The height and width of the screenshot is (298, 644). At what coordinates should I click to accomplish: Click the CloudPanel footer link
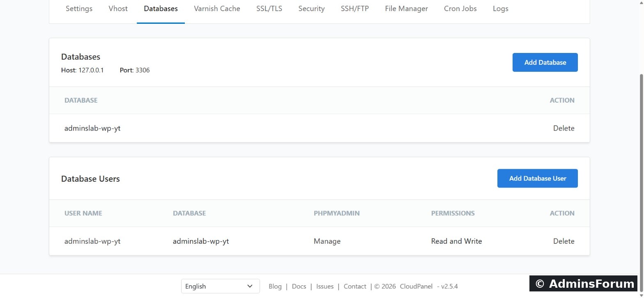tap(416, 287)
